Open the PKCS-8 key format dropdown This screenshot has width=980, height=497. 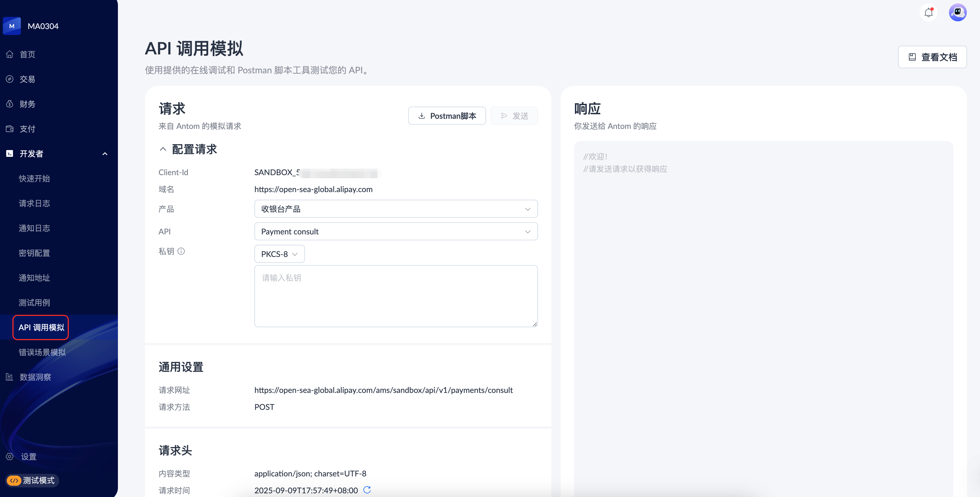click(279, 254)
